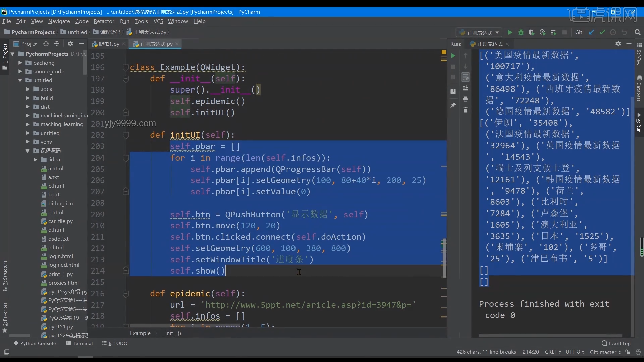Open the Event Log

616,343
